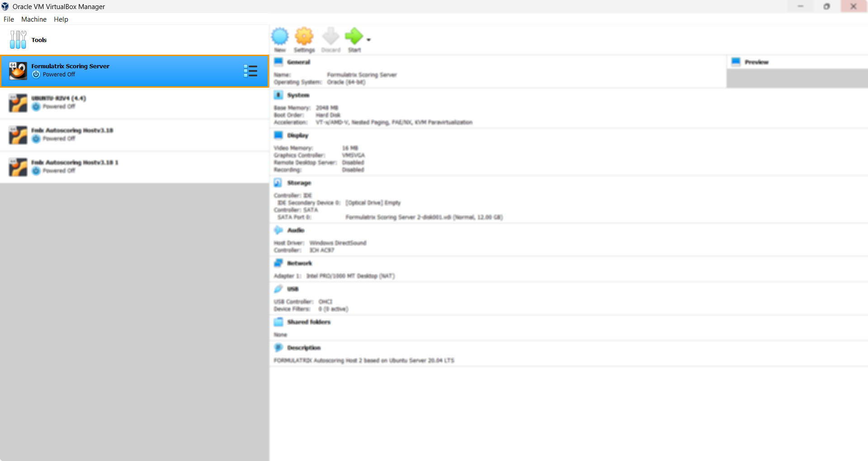This screenshot has height=461, width=868.
Task: Click the Description speech bubble icon
Action: pos(278,348)
